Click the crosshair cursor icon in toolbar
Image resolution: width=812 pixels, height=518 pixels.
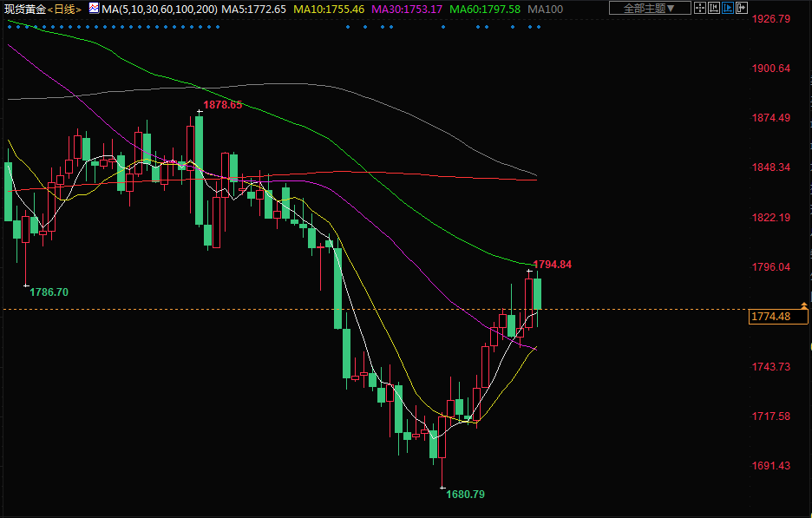700,9
